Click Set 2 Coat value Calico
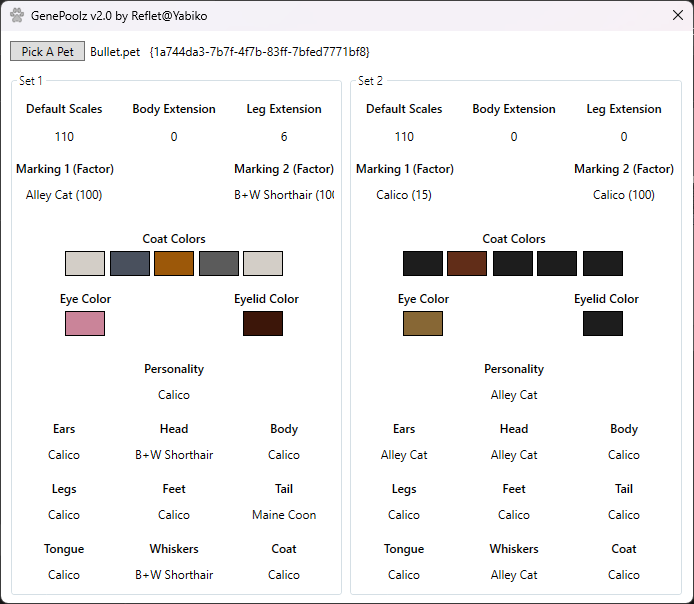 (624, 575)
